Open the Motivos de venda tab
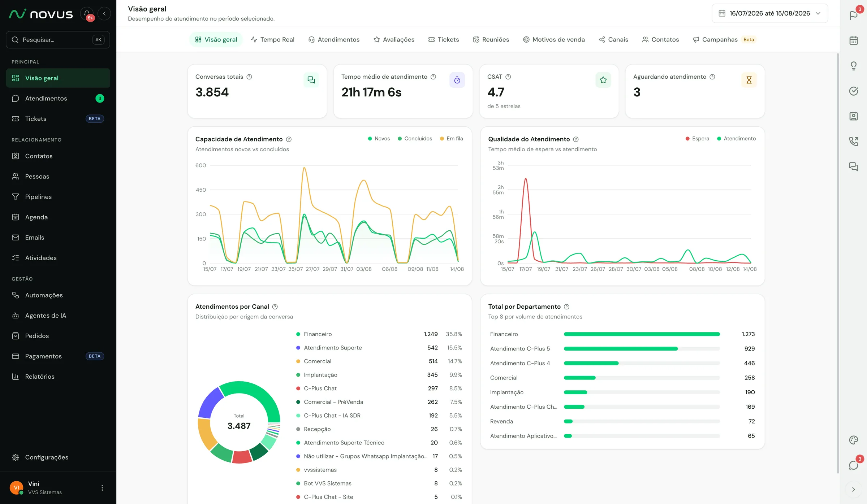Screen dimensions: 867x504 [554, 40]
